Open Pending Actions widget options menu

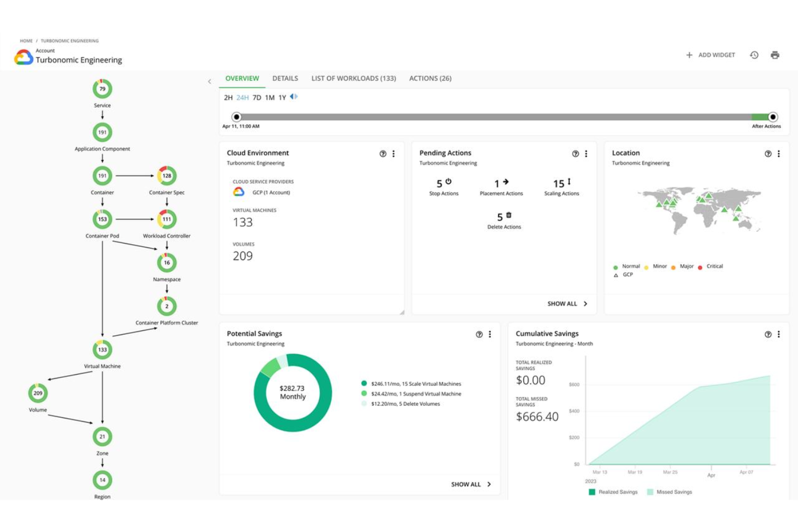tap(586, 154)
